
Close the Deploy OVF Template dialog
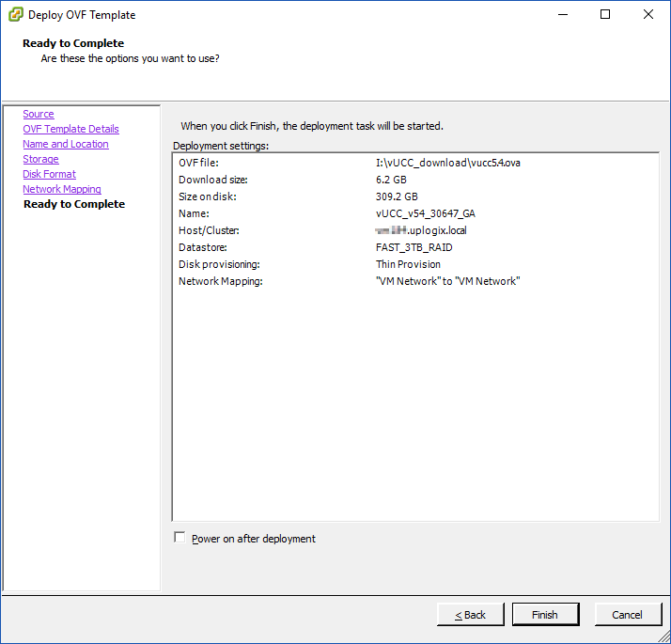tap(648, 15)
